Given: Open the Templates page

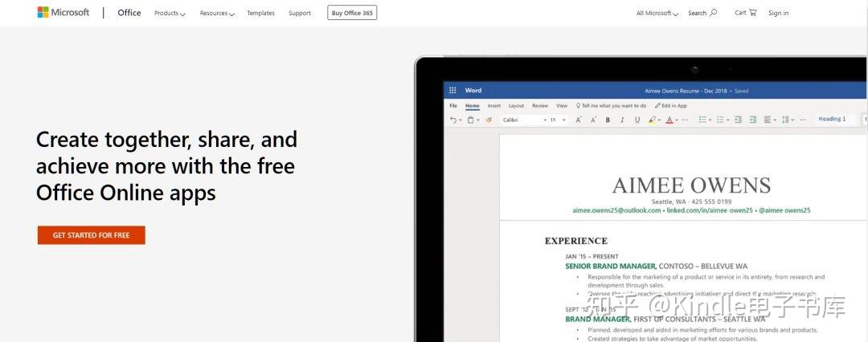Looking at the screenshot, I should [x=260, y=14].
